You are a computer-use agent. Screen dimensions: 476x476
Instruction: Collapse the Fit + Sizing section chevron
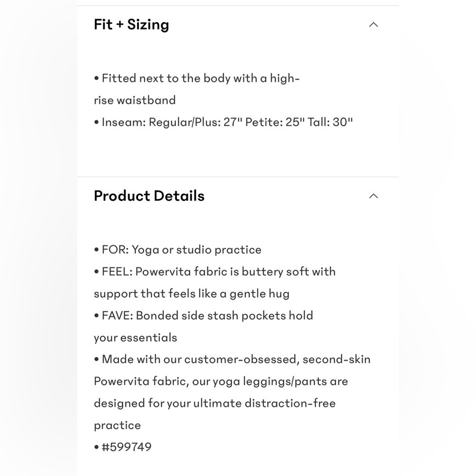373,25
